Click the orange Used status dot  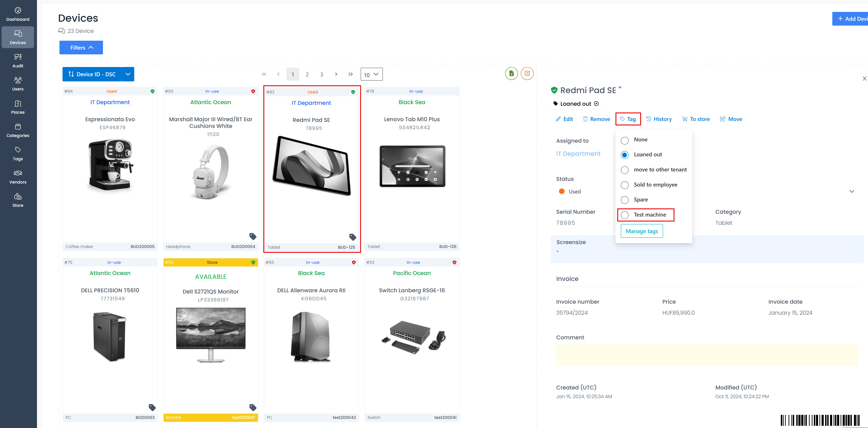[x=562, y=191]
